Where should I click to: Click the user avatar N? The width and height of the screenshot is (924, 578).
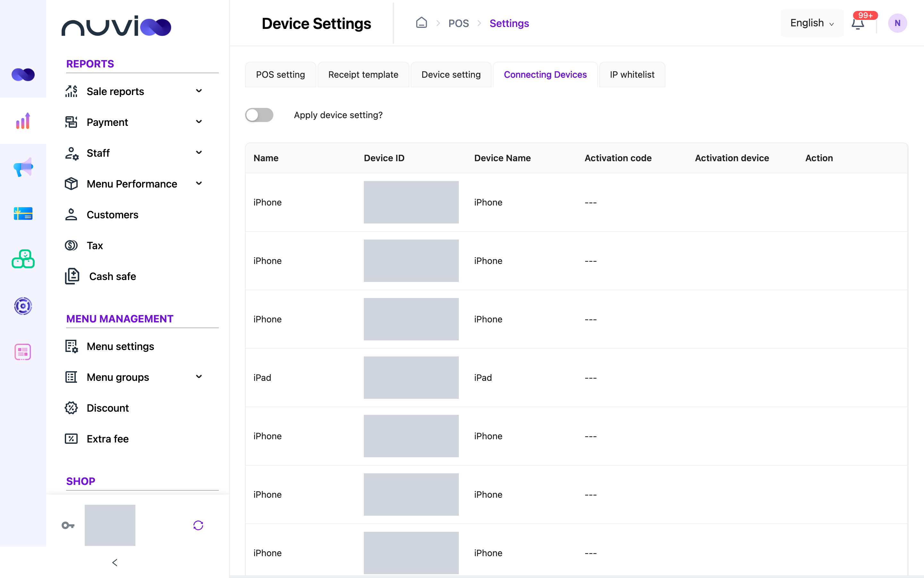(897, 23)
